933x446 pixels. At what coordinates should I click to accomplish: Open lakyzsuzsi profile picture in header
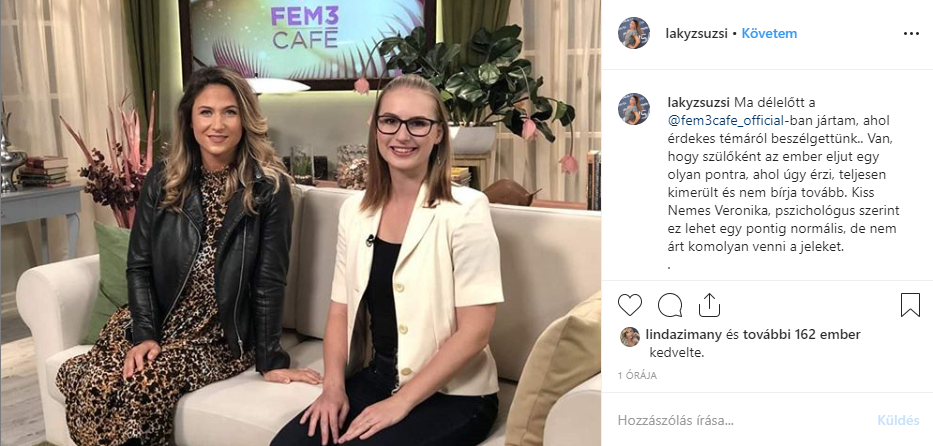coord(634,33)
